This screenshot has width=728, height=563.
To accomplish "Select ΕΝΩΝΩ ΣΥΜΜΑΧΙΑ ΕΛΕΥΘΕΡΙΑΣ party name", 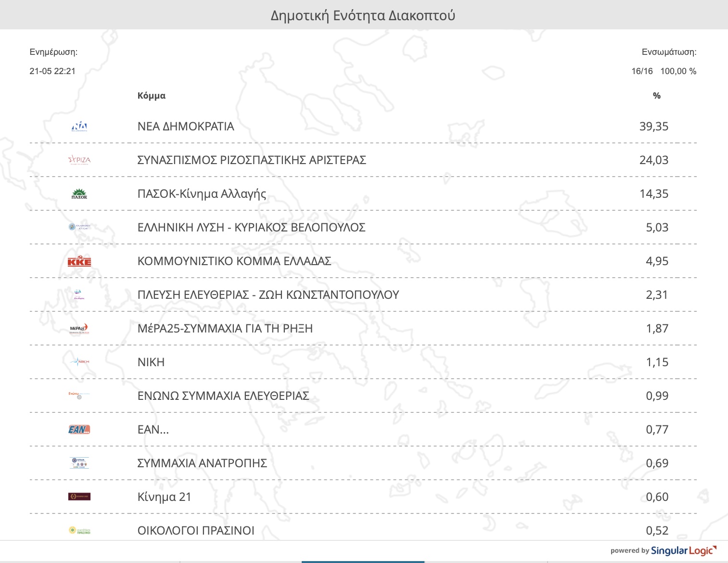I will (223, 396).
